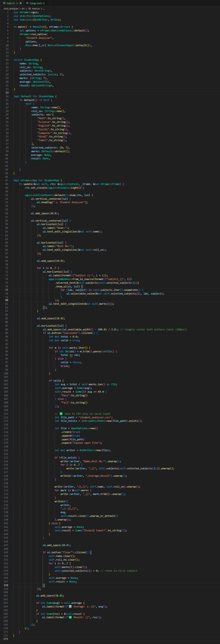Close the main.rs tab
This screenshot has height=644, width=220.
[x=21, y=3]
